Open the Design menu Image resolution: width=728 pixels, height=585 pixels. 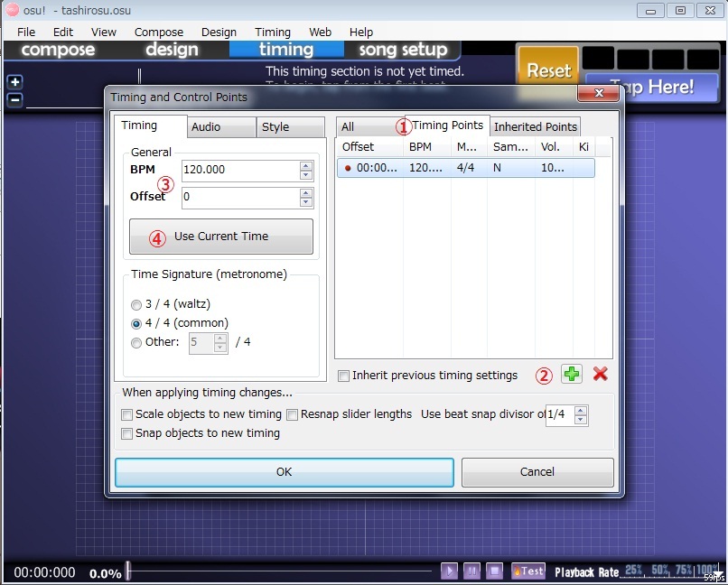tap(219, 32)
